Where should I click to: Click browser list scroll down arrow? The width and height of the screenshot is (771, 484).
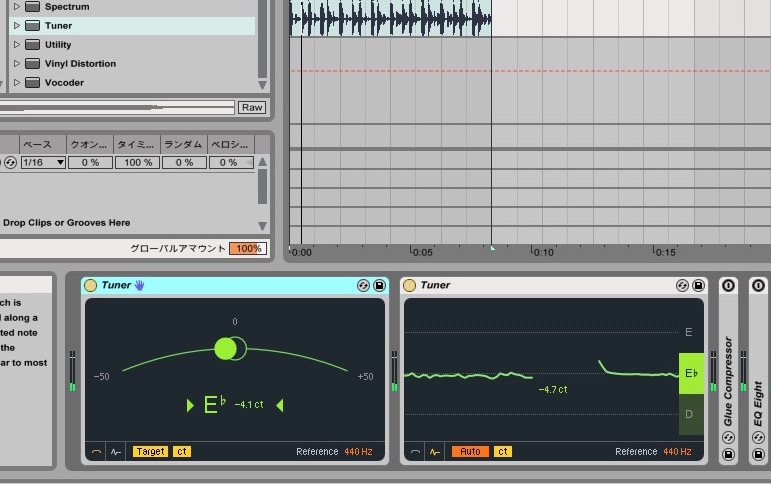pos(263,85)
